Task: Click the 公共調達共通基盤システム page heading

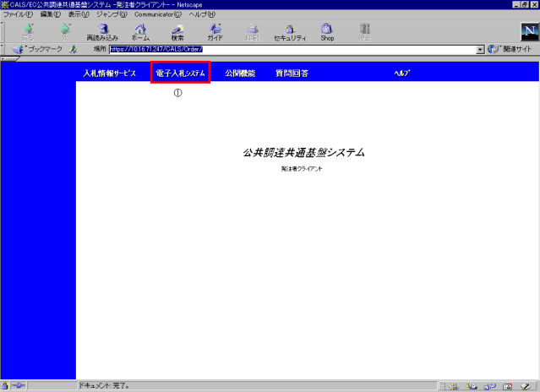Action: click(x=303, y=152)
